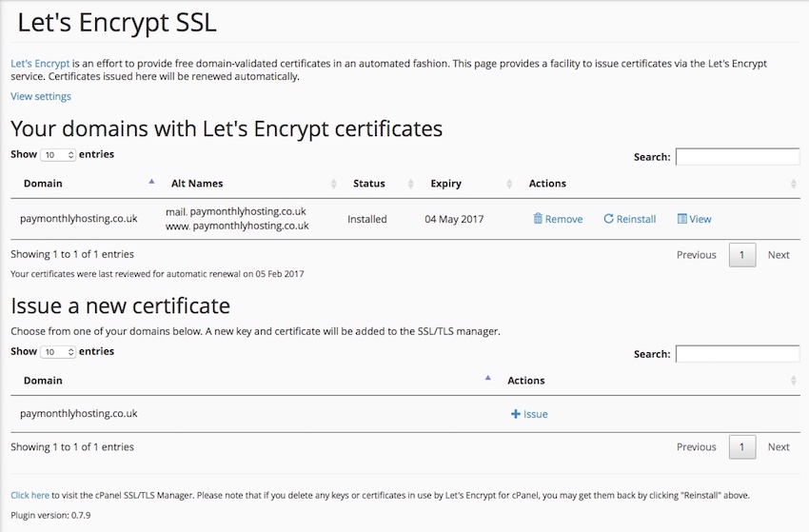Sort Actions column arrows in Issue table

click(794, 381)
